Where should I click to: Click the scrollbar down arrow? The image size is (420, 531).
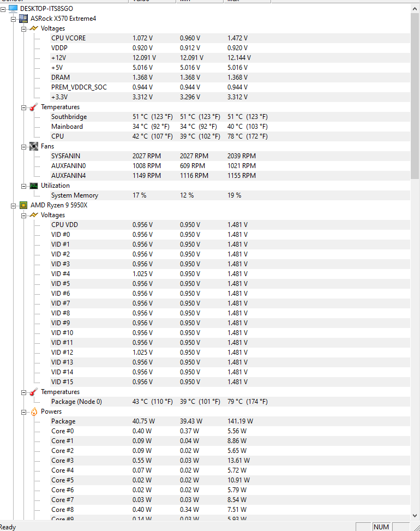point(415,516)
